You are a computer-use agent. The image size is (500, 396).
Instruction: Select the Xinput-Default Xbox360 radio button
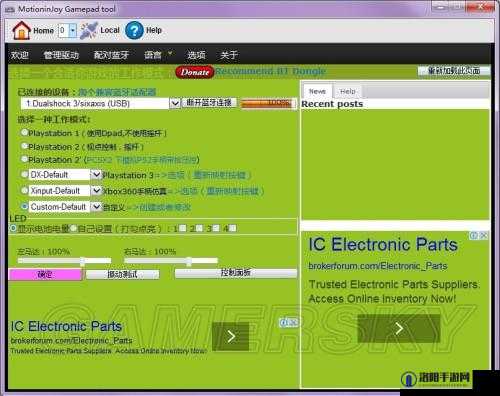[24, 190]
